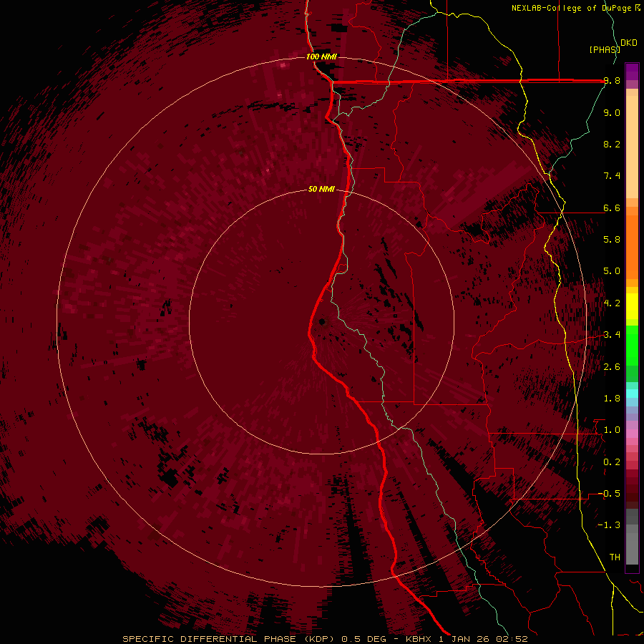Click the 5.0 value on color scale

(612, 271)
